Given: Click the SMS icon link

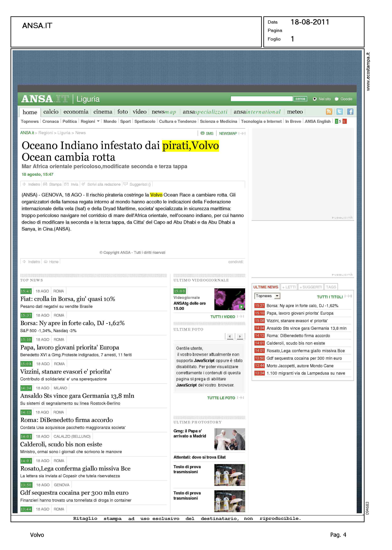Looking at the screenshot, I should (203, 133).
